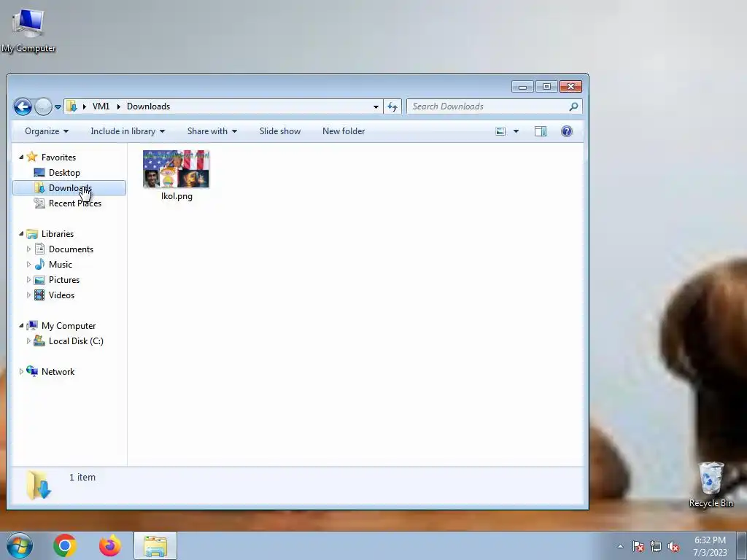Click the Windows Explorer taskbar button
This screenshot has width=747, height=560.
coord(155,545)
